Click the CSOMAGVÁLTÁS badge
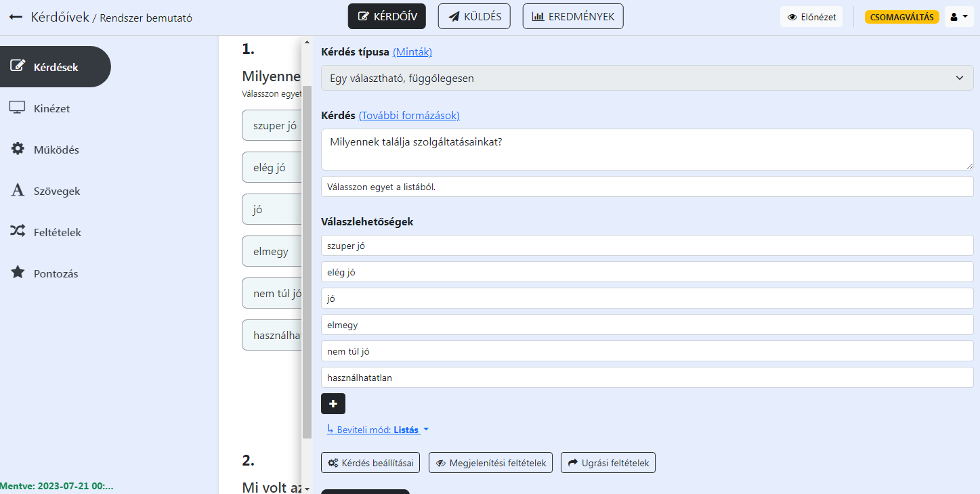The image size is (980, 494). pyautogui.click(x=901, y=17)
